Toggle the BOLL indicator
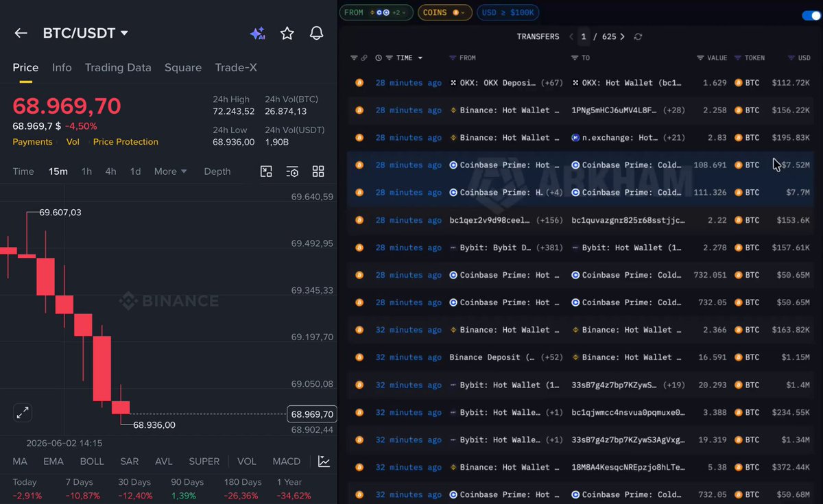 pyautogui.click(x=92, y=461)
